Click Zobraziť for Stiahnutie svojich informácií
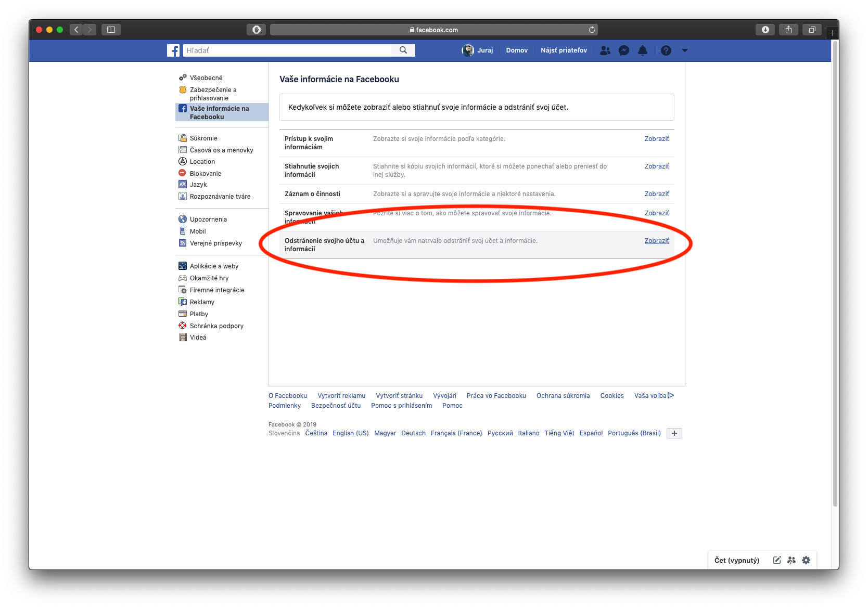The width and height of the screenshot is (868, 608). point(657,166)
